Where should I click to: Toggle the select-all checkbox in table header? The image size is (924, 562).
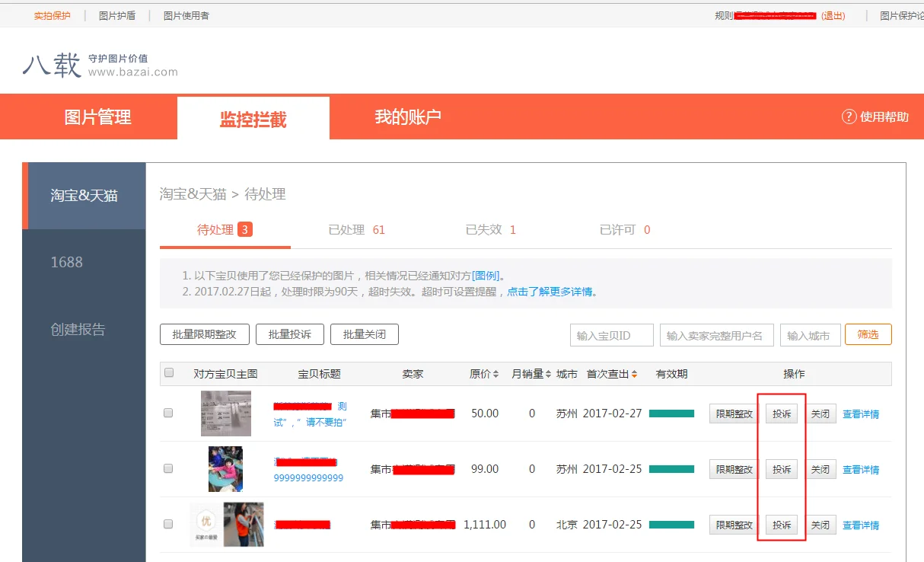pos(169,373)
